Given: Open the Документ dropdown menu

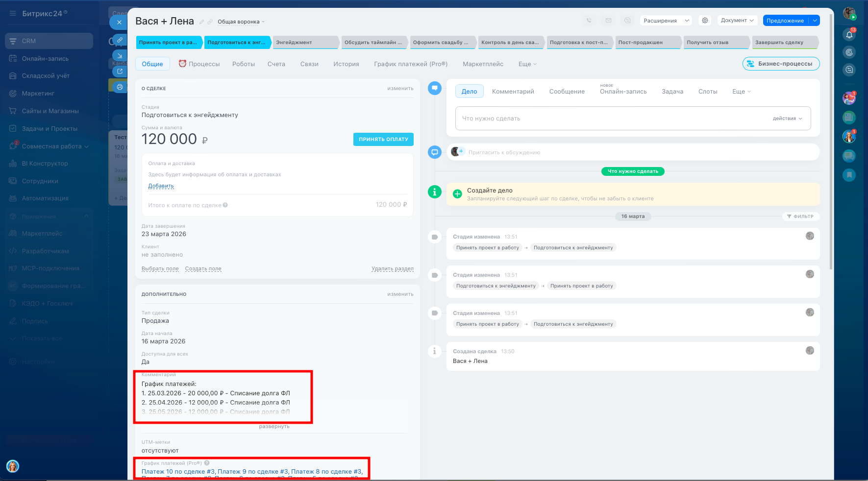Looking at the screenshot, I should 737,21.
